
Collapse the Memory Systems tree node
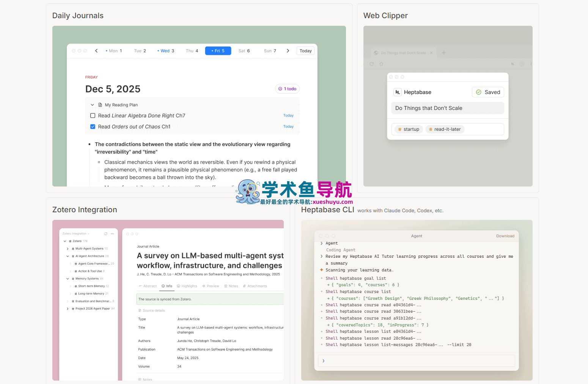[x=68, y=279]
